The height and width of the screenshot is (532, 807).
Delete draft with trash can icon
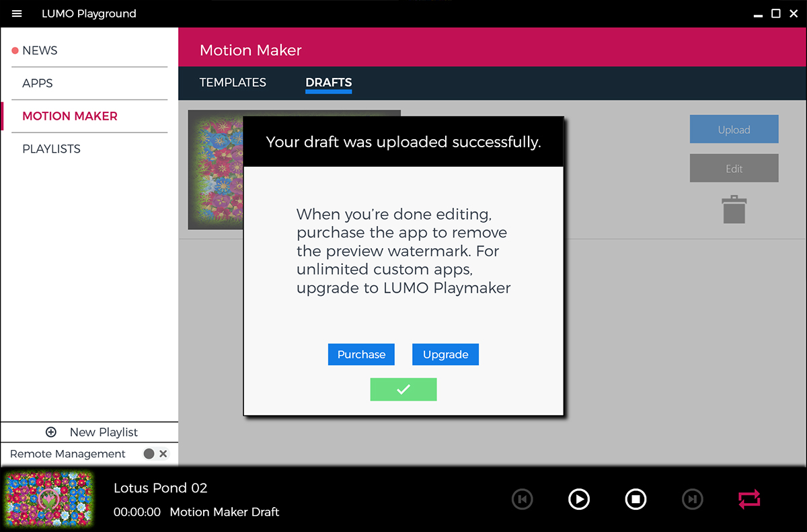[x=734, y=209]
